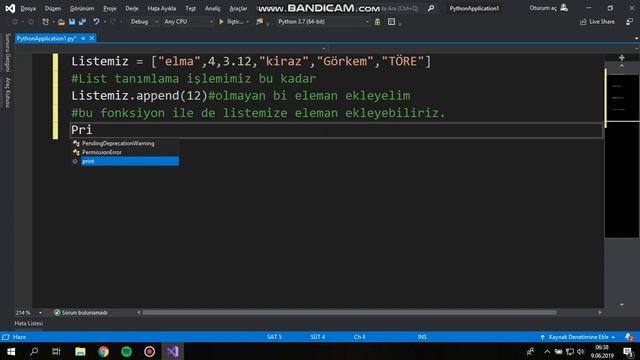Click the send feedback icon
The height and width of the screenshot is (360, 640).
tap(629, 22)
